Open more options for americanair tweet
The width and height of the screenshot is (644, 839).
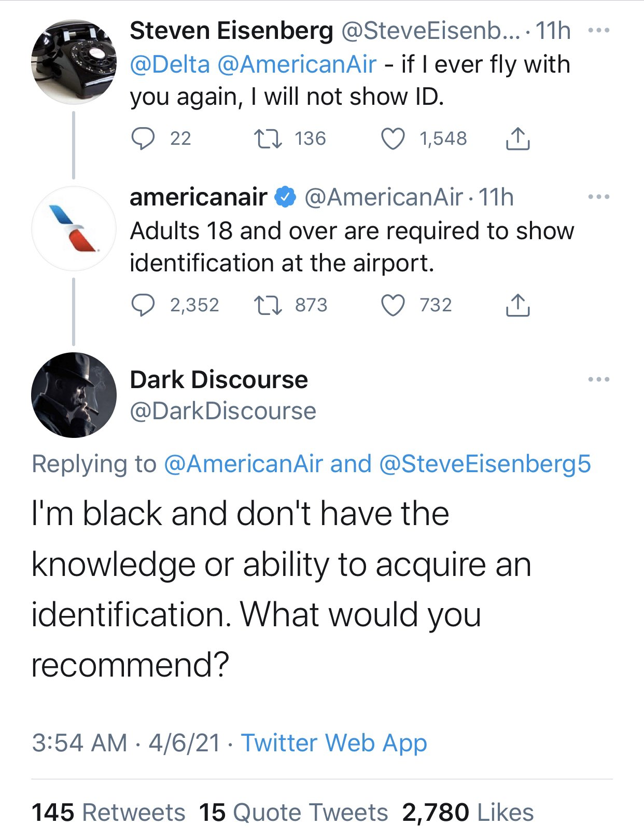[599, 197]
